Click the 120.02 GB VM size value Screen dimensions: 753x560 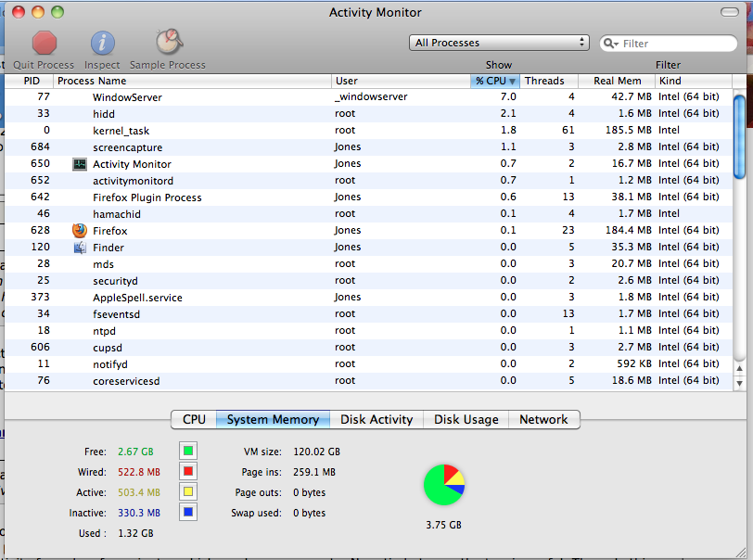(316, 452)
